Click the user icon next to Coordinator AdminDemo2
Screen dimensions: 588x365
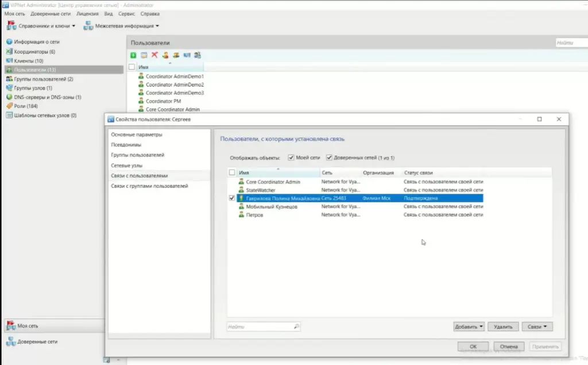[x=141, y=84]
